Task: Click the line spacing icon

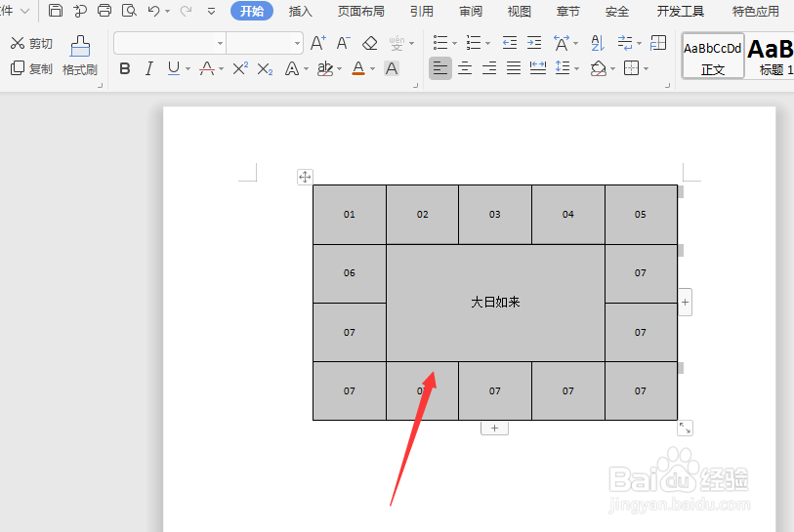Action: tap(563, 68)
